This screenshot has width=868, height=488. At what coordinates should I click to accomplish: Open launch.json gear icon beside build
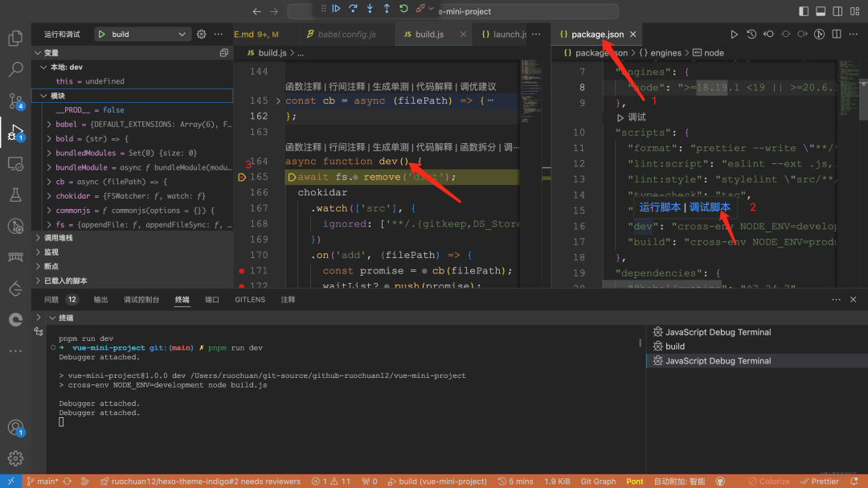(201, 35)
